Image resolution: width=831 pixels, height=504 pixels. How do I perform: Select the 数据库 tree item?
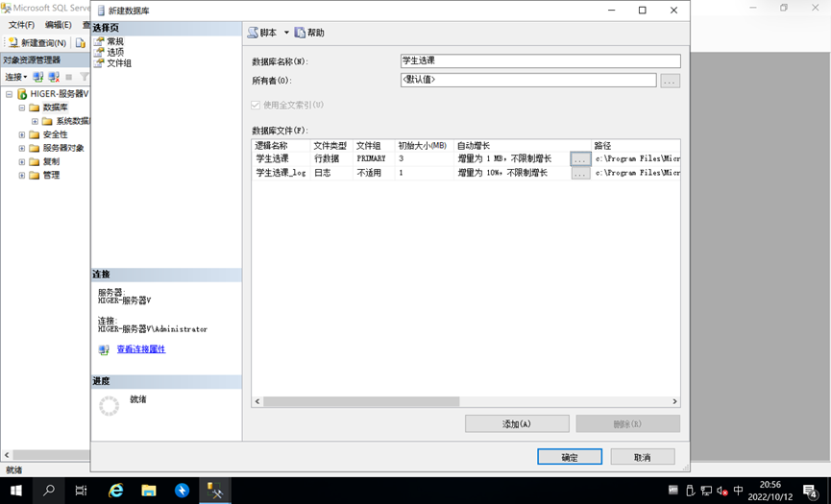click(55, 108)
